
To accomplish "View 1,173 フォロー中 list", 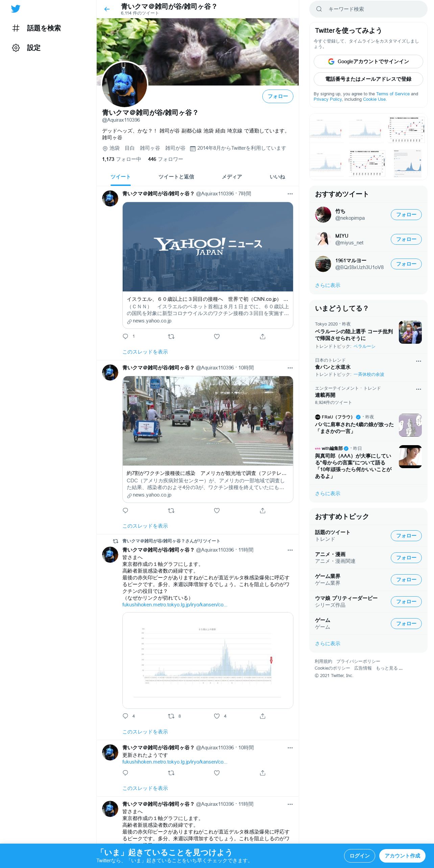I will [x=121, y=159].
